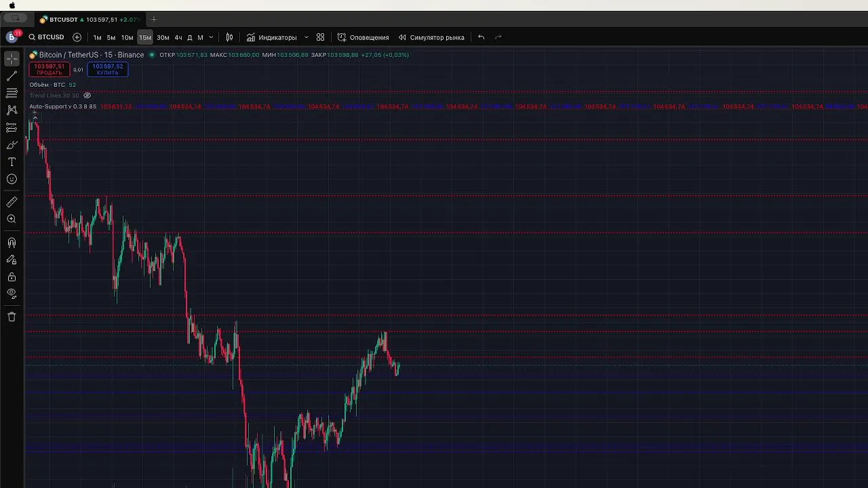Collapse the indicator legend chevron
868x488 pixels.
point(35,118)
